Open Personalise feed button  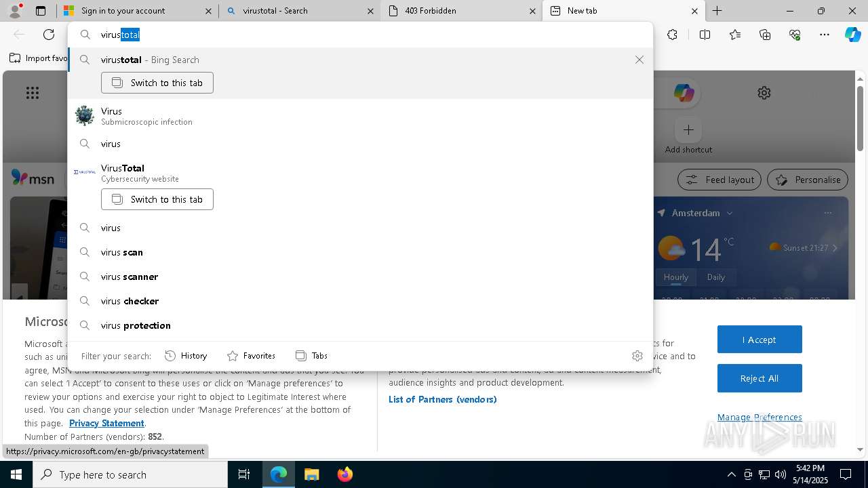tap(807, 180)
